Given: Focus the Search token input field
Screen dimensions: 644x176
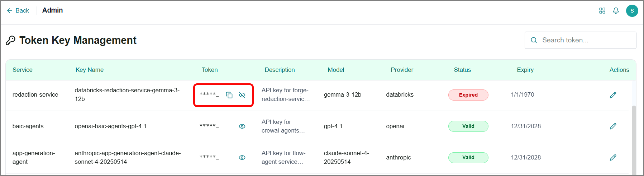Looking at the screenshot, I should [580, 40].
